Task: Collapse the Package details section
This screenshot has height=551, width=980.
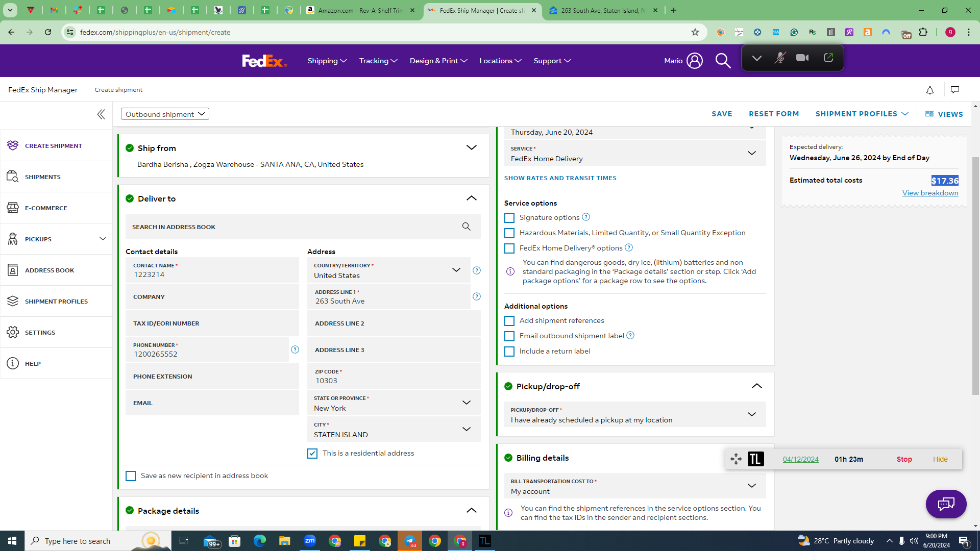Action: click(x=471, y=511)
